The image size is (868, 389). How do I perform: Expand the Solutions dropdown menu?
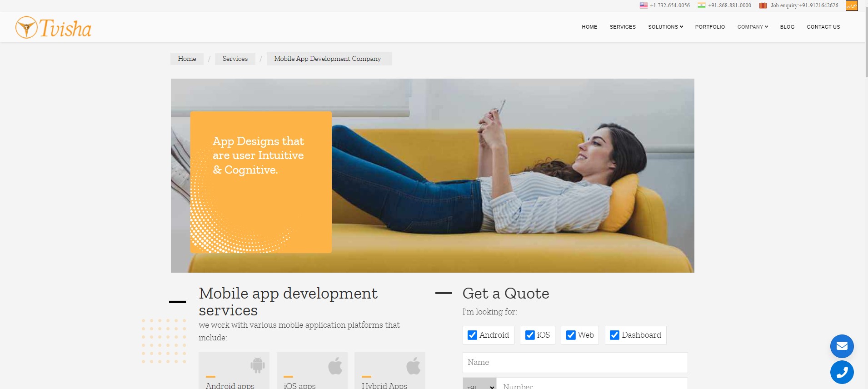tap(665, 27)
